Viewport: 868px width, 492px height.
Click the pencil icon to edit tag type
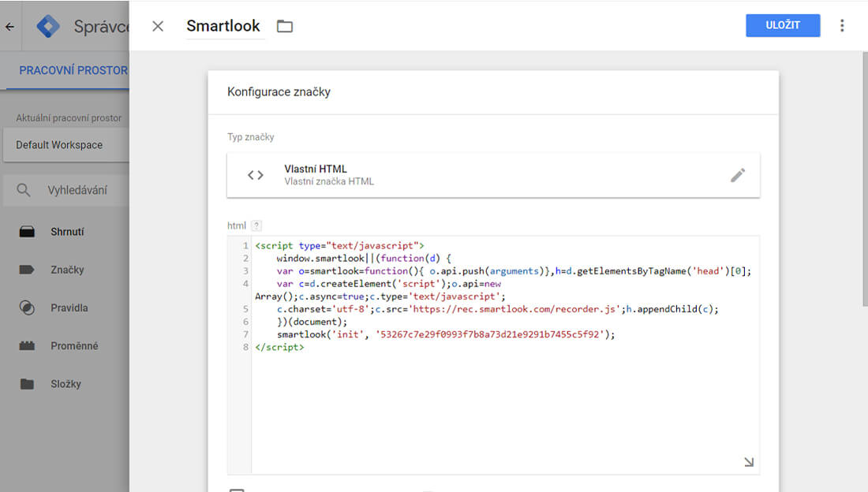click(737, 176)
